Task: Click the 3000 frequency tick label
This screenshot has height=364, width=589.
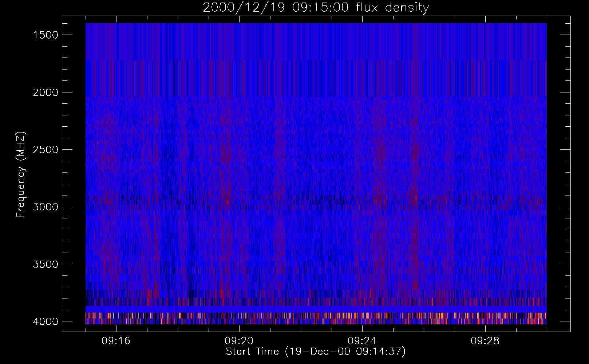Action: coord(46,207)
